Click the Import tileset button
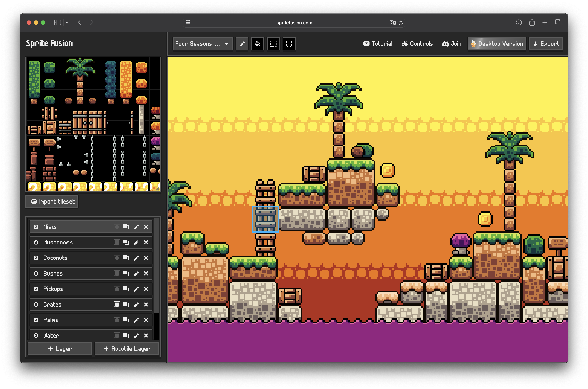The image size is (588, 389). click(x=52, y=201)
